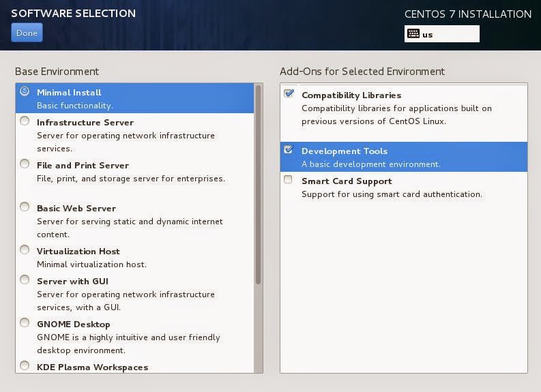541x392 pixels.
Task: Click 'A basic development environment.' description
Action: click(x=371, y=164)
